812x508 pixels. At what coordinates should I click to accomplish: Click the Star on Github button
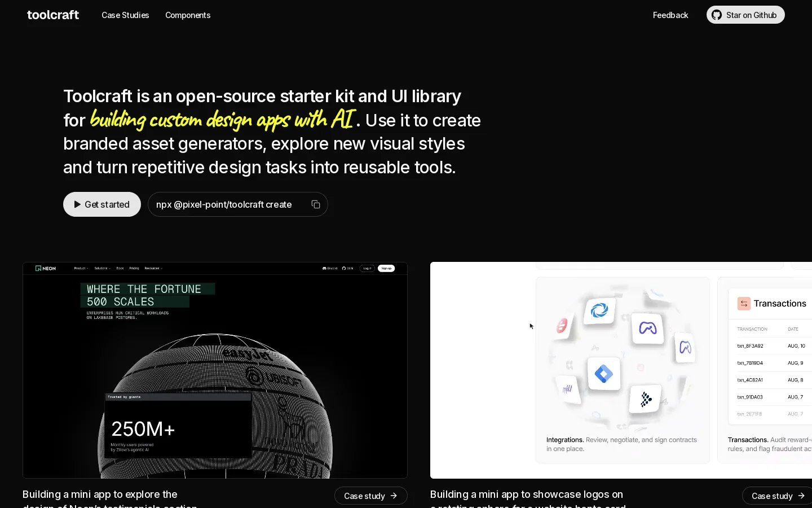pyautogui.click(x=745, y=15)
